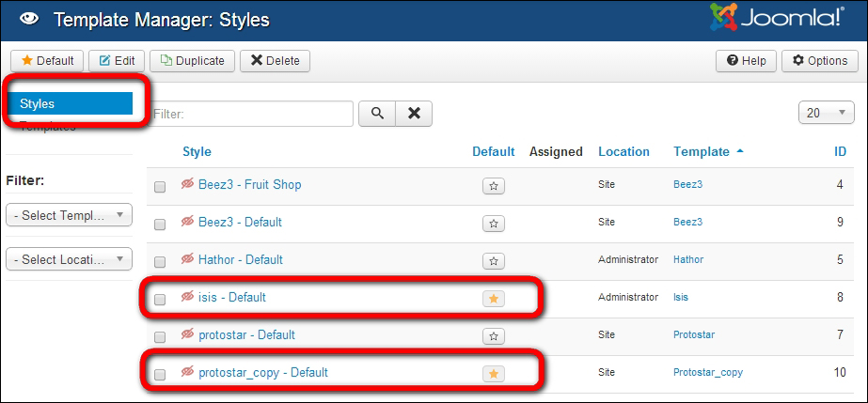Check the box for isis - Default
The image size is (868, 403).
coord(160,300)
